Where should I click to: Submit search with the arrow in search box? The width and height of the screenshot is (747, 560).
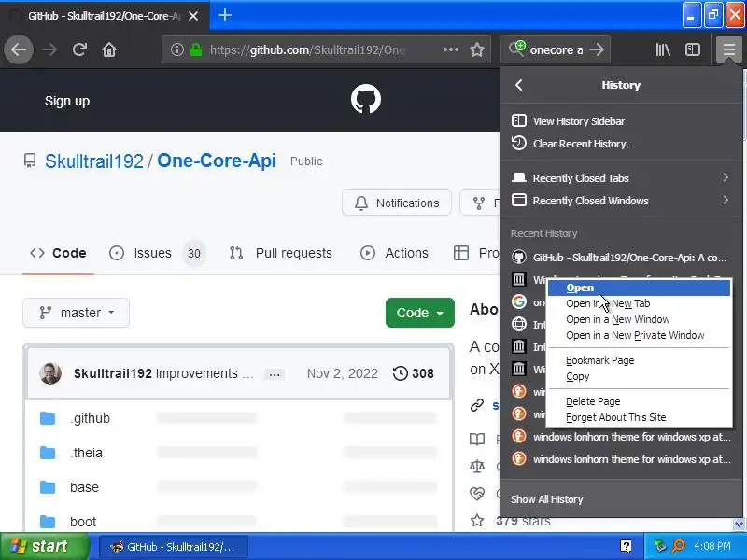point(597,49)
